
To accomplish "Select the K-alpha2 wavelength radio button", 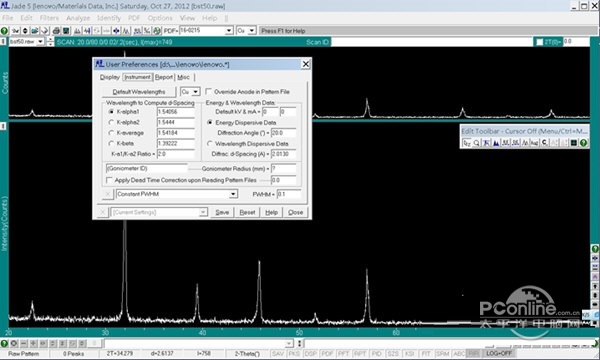I will (x=111, y=122).
